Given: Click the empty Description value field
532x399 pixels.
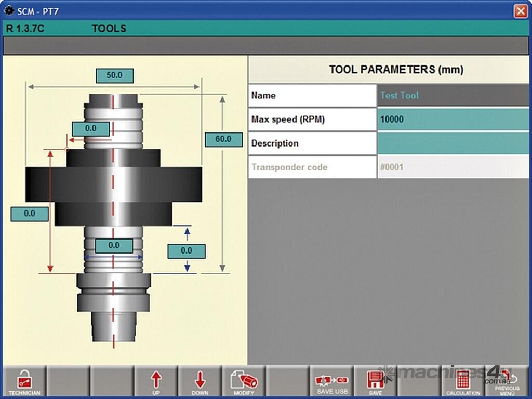Looking at the screenshot, I should coord(453,143).
